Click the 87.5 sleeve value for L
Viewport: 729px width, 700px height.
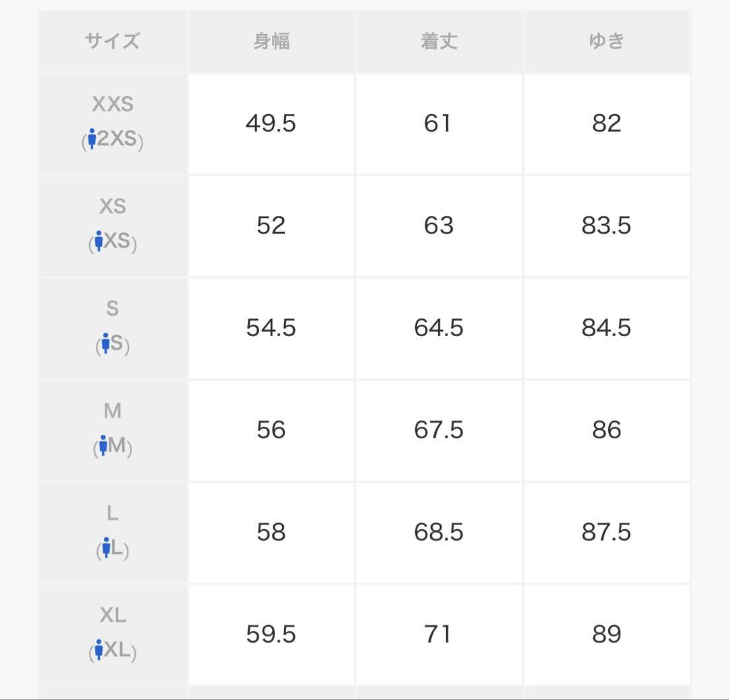pyautogui.click(x=606, y=533)
